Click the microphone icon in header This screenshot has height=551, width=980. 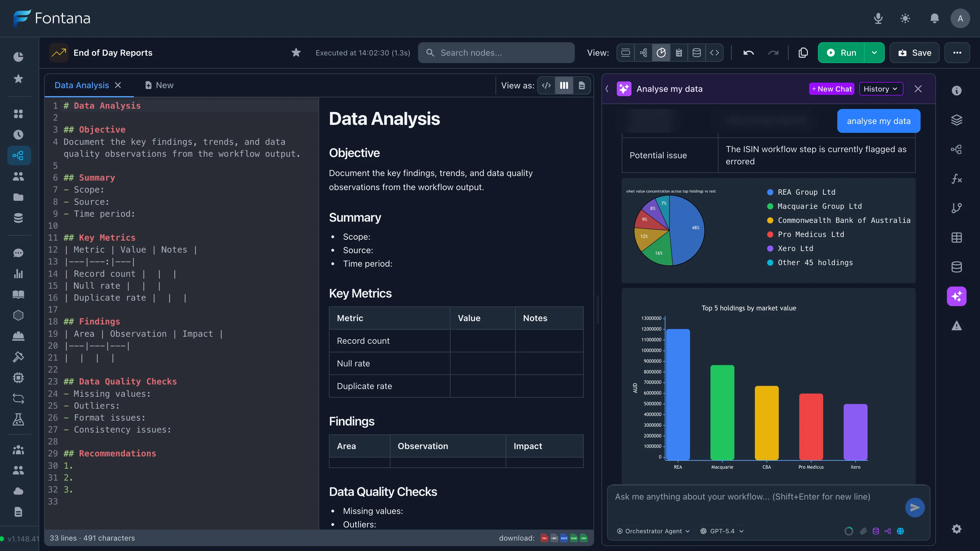click(x=878, y=18)
